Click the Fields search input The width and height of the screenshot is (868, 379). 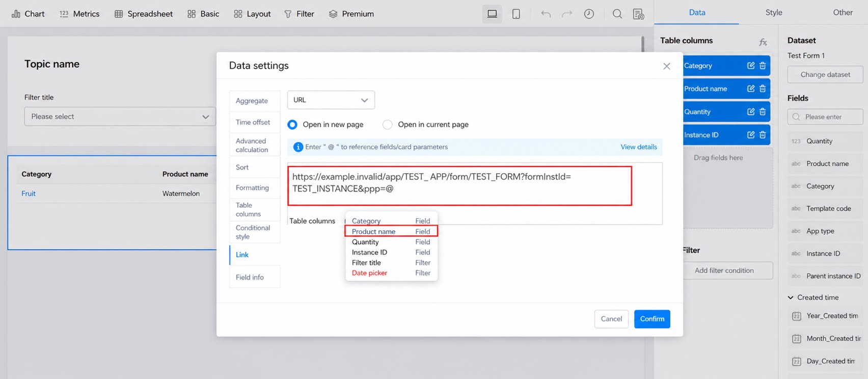pos(825,117)
